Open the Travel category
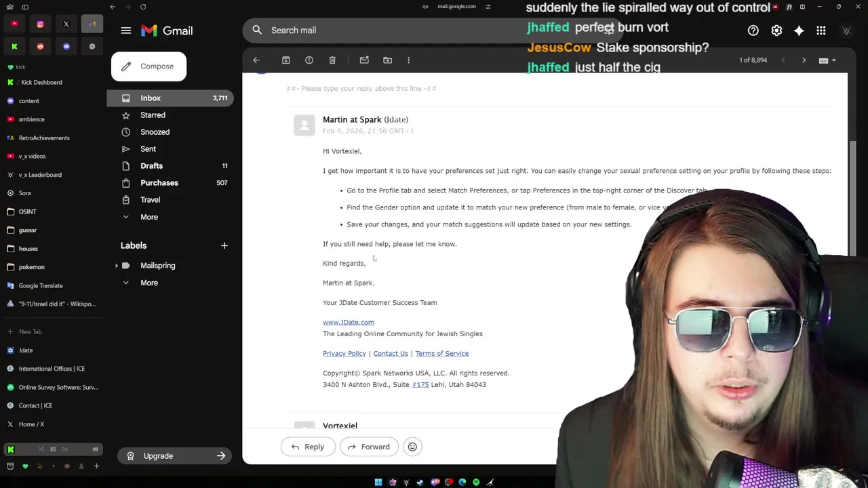The width and height of the screenshot is (868, 488). [x=170, y=200]
